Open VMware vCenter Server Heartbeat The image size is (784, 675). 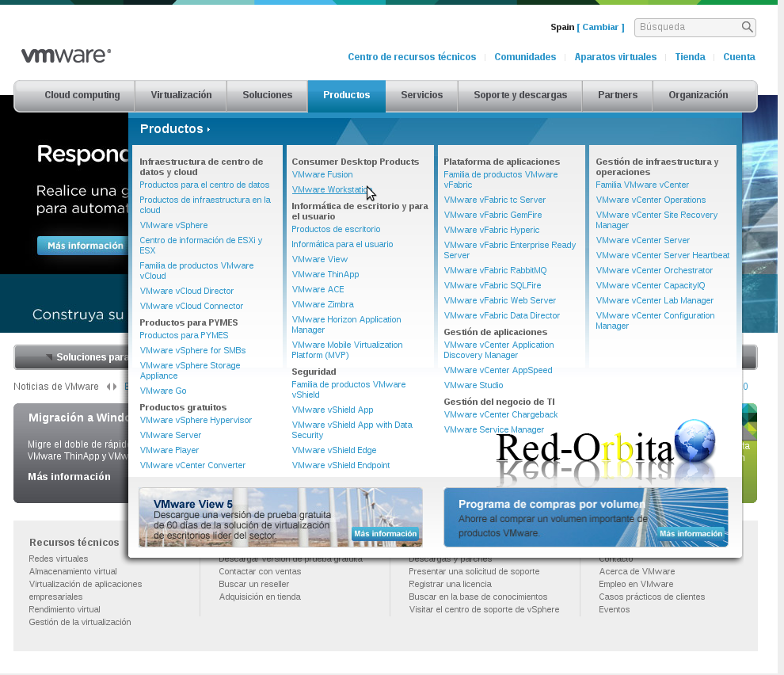click(663, 255)
